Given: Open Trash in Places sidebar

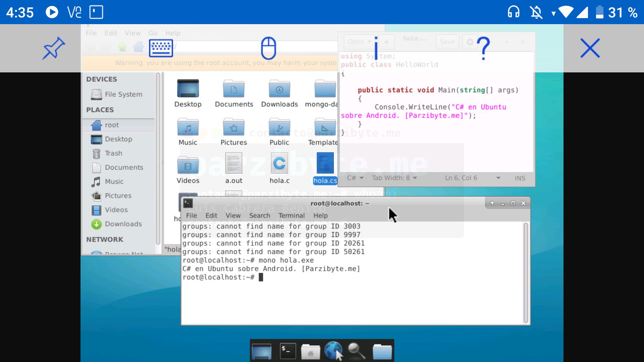Looking at the screenshot, I should tap(107, 153).
